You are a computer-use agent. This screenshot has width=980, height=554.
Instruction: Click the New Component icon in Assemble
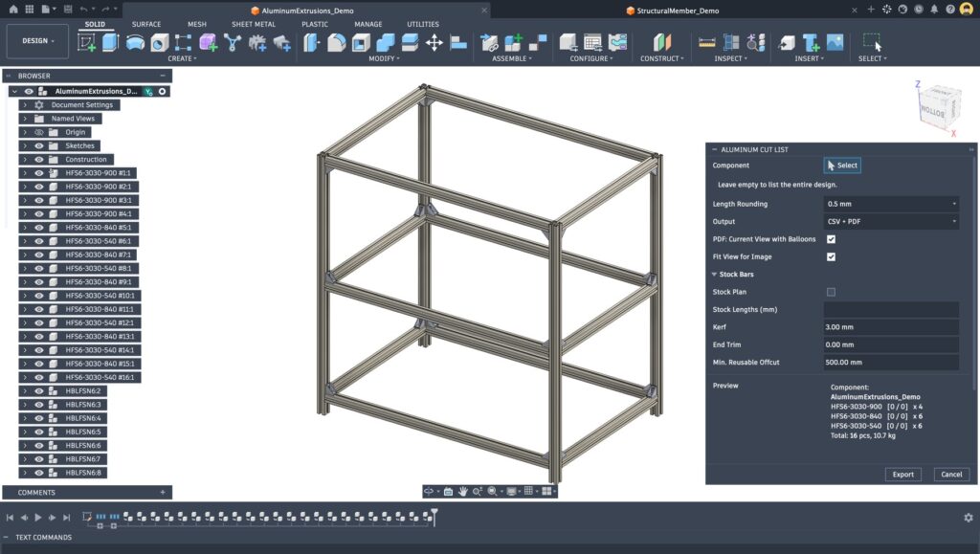coord(513,42)
